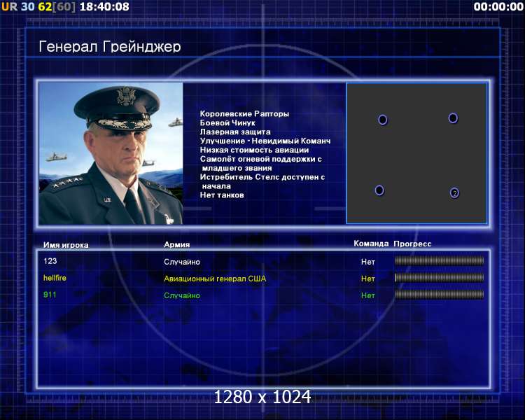Click the "Самолёт огневой поддержки с" line
This screenshot has width=525, height=420.
pos(261,159)
